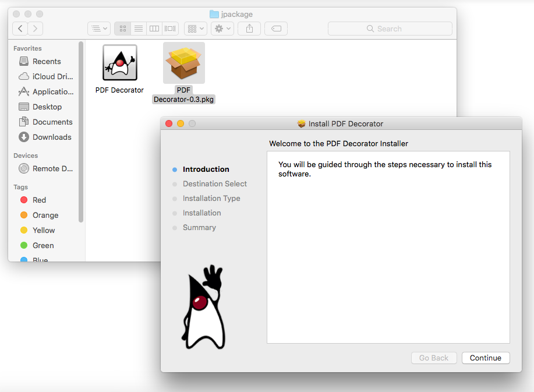
Task: Switch Finder to gallery/cover flow view
Action: [170, 29]
